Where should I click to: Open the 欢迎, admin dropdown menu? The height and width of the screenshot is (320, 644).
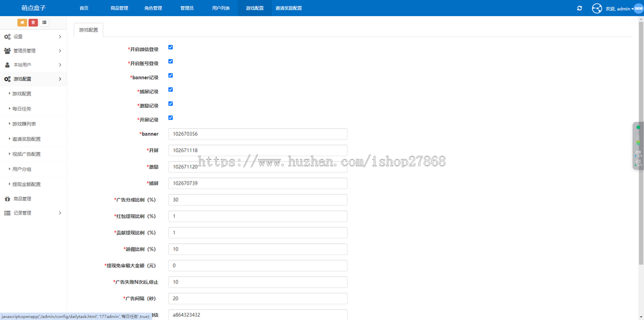click(619, 9)
